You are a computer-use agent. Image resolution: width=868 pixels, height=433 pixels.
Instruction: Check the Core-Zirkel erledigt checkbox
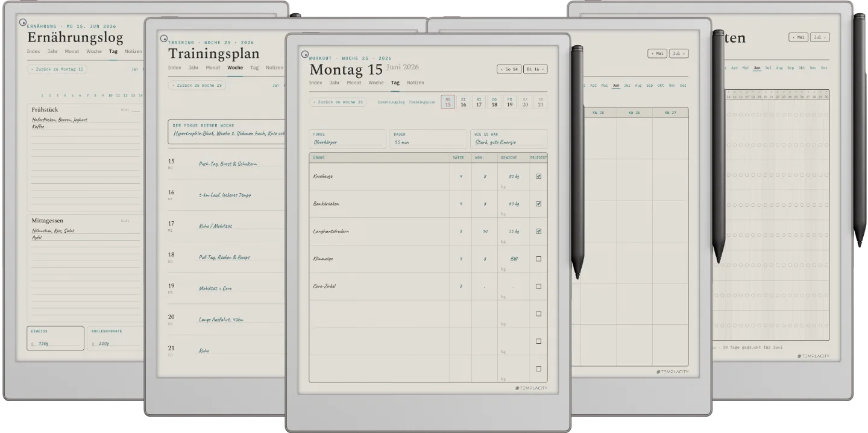pyautogui.click(x=538, y=286)
